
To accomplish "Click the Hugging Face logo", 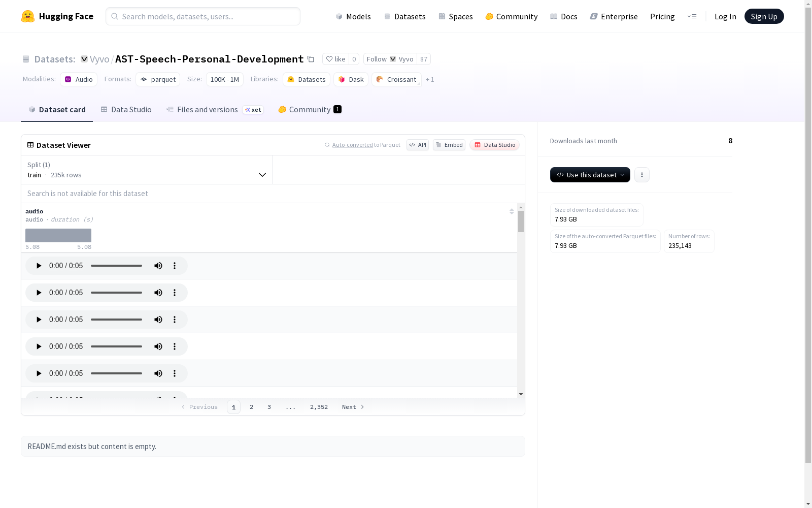I will (57, 16).
